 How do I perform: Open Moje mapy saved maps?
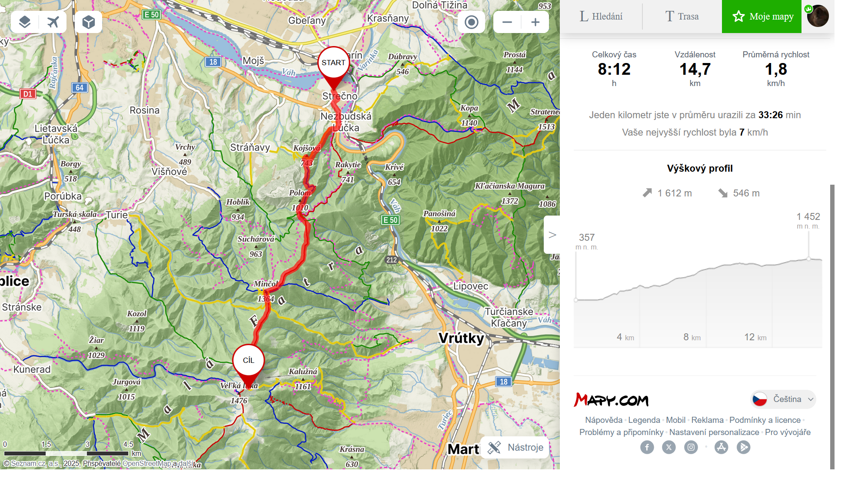point(762,17)
